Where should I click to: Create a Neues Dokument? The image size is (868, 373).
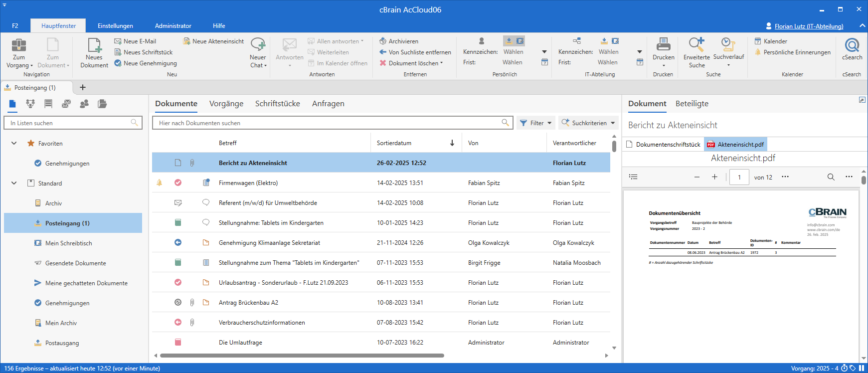tap(94, 52)
